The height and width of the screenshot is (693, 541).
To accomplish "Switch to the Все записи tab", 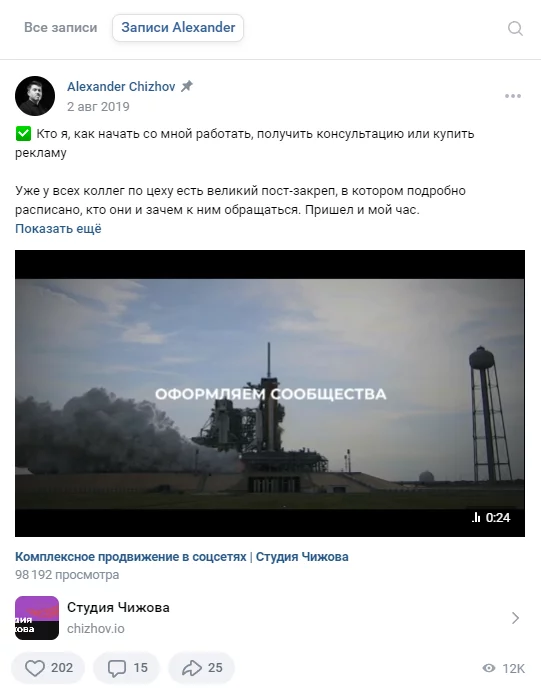I will (x=61, y=27).
